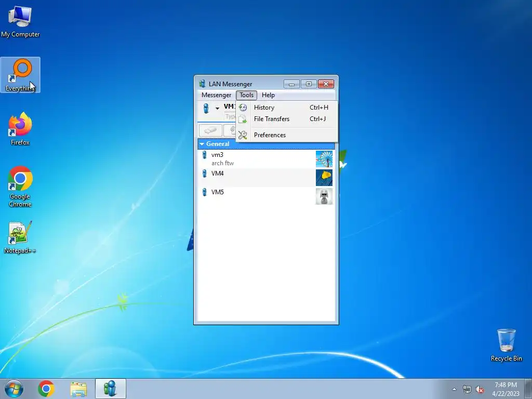Minimize the LAN Messenger window
532x399 pixels.
(291, 84)
